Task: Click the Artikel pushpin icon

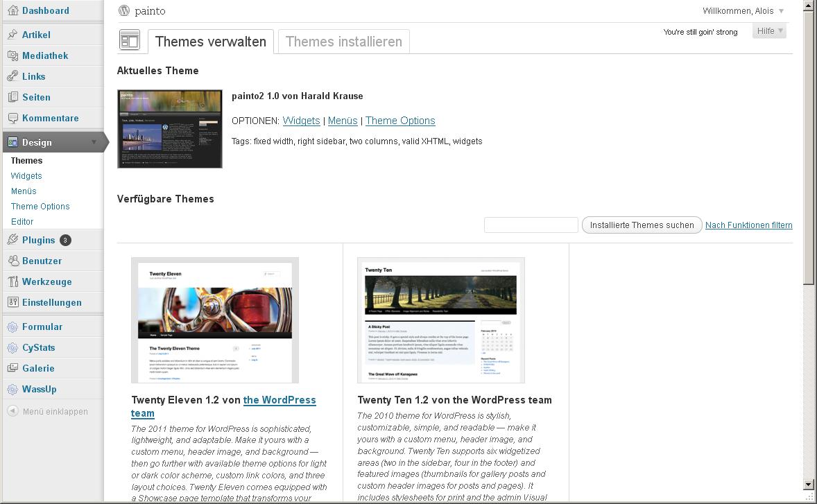Action: tap(12, 35)
